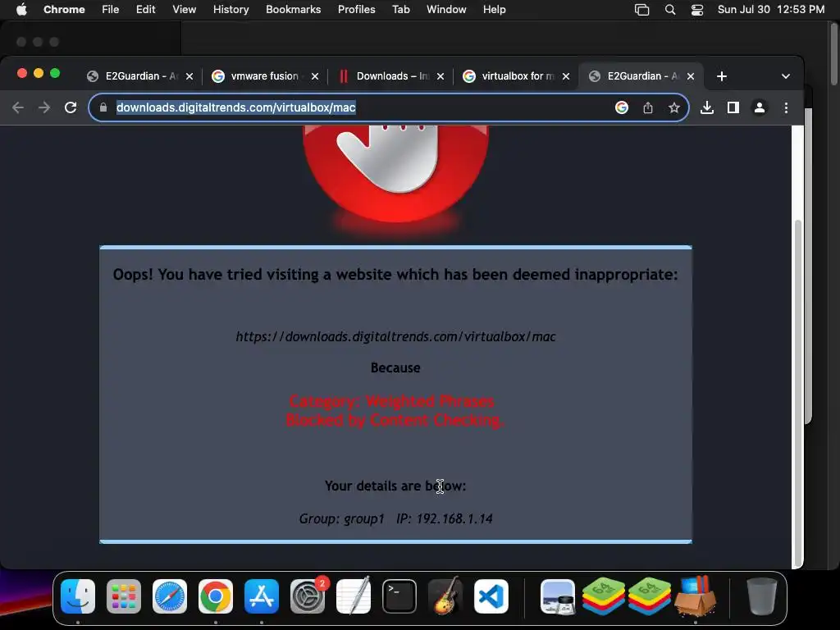Reload the blocked page
840x630 pixels.
click(x=71, y=107)
